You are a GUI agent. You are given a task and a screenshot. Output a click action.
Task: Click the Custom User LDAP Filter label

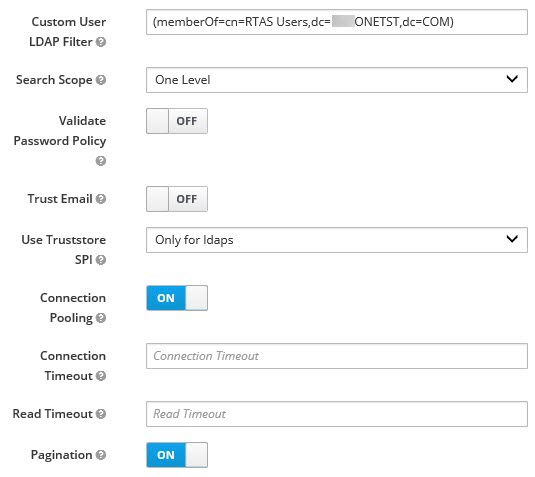coord(68,32)
